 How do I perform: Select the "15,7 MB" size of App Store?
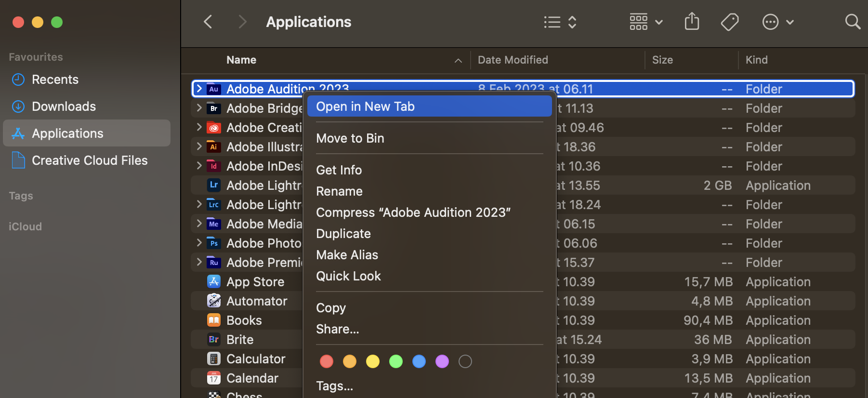coord(708,282)
